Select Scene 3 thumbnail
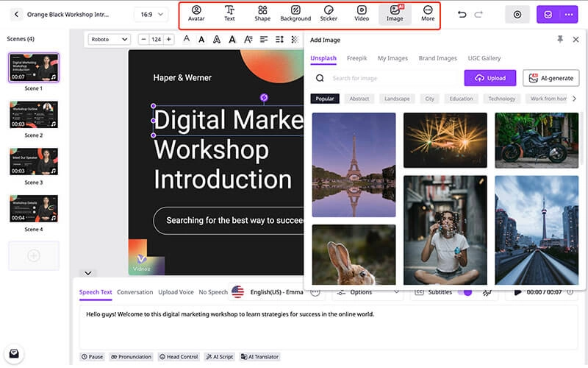Viewport: 588px width, 368px height. click(34, 162)
